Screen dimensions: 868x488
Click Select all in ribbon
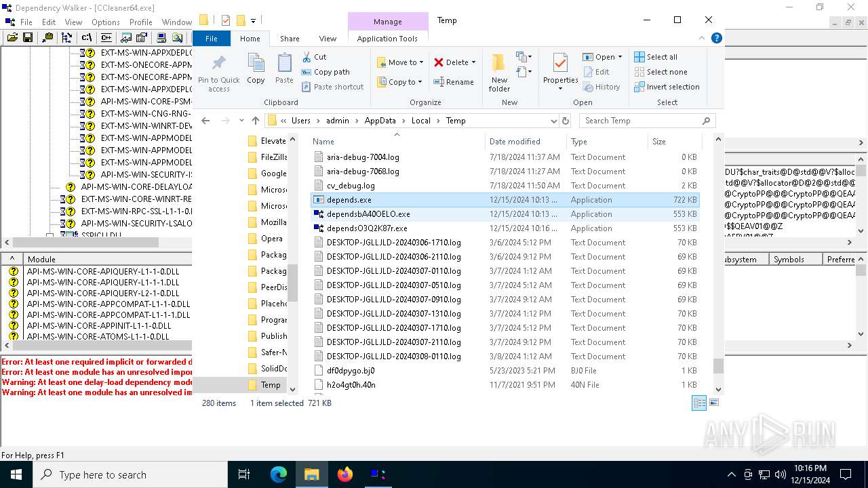(x=656, y=57)
